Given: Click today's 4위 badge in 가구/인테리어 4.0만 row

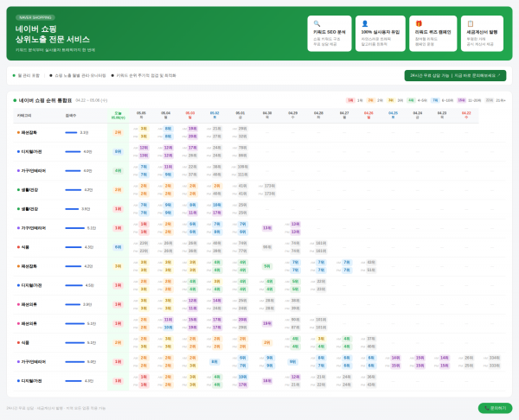Looking at the screenshot, I should 118,171.
